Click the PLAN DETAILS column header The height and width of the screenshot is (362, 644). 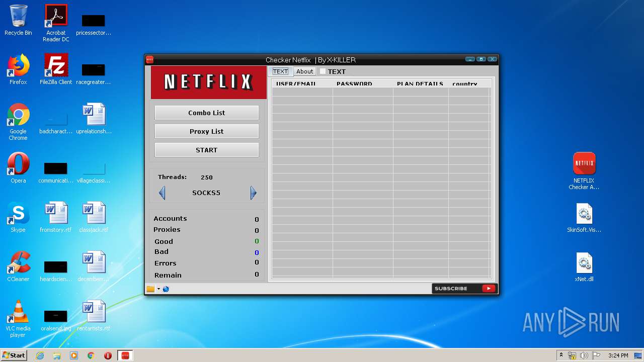coord(421,83)
